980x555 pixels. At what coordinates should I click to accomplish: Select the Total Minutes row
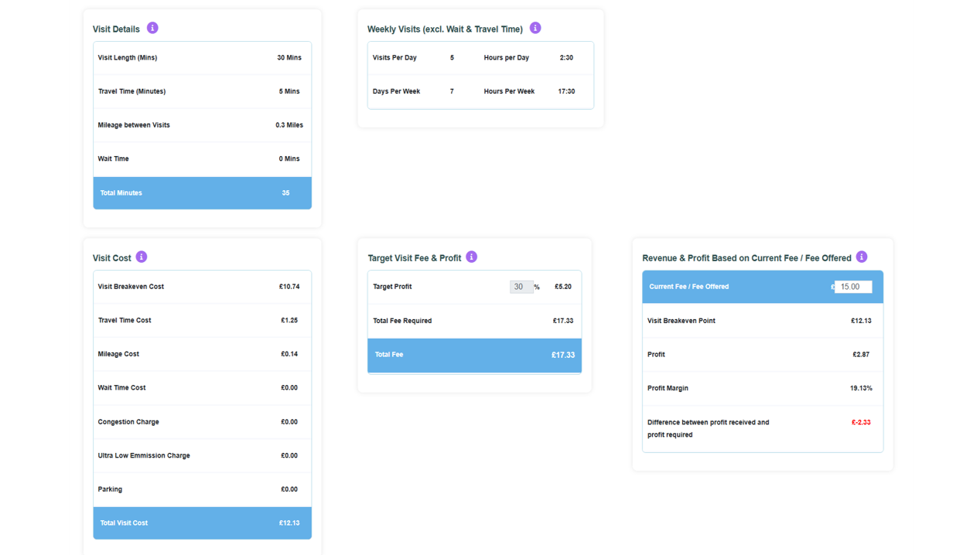(x=203, y=193)
